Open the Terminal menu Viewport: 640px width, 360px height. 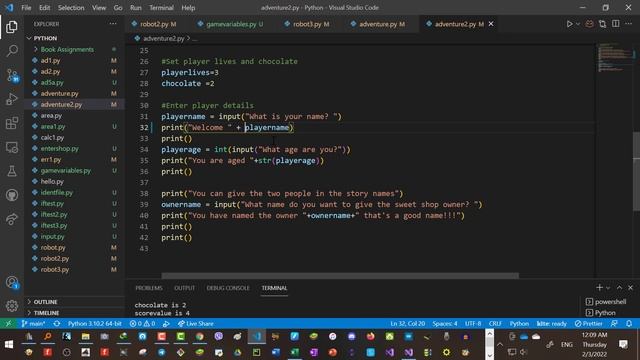[161, 8]
